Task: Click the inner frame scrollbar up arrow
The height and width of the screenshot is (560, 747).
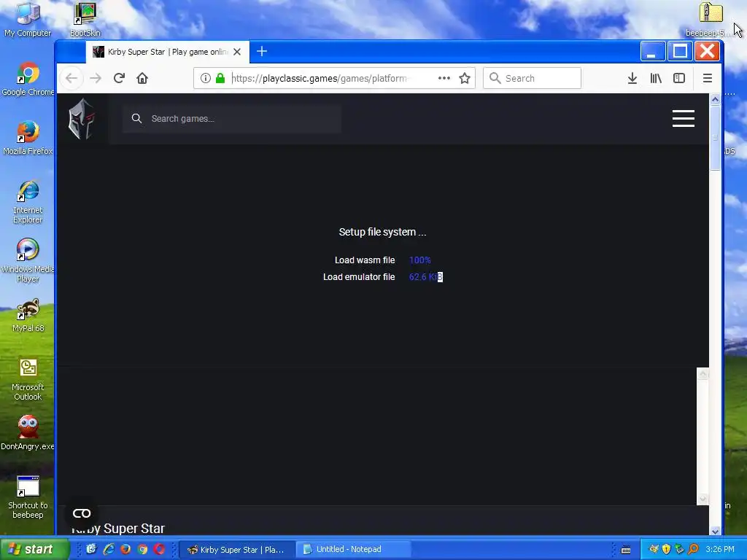Action: coord(703,374)
